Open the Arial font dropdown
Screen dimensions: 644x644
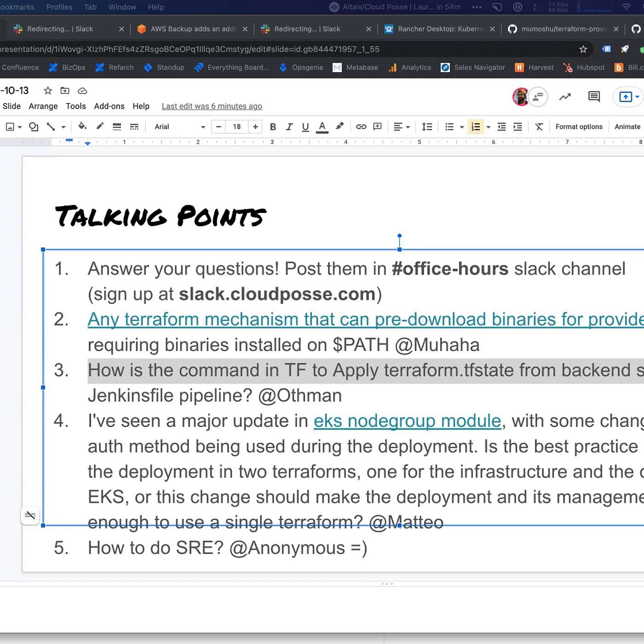179,126
